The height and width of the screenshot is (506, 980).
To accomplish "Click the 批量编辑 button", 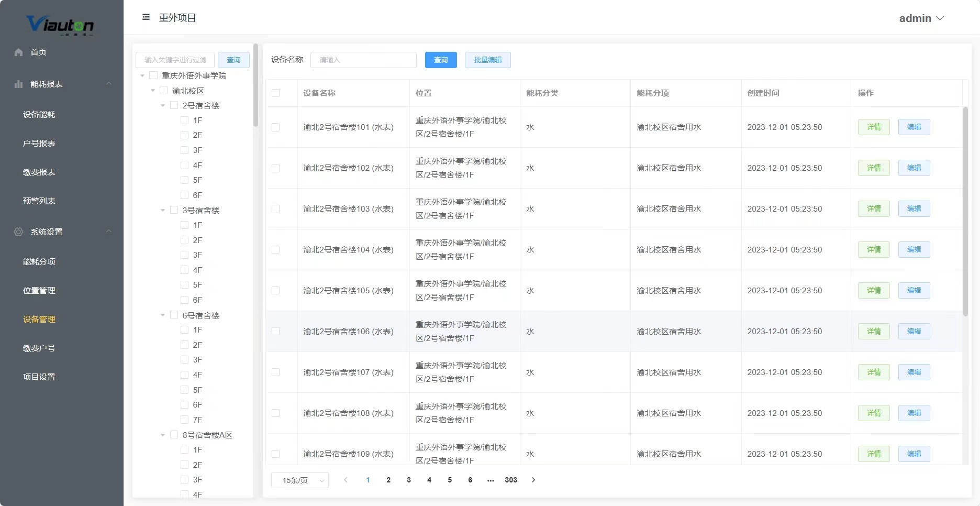I will [x=488, y=60].
